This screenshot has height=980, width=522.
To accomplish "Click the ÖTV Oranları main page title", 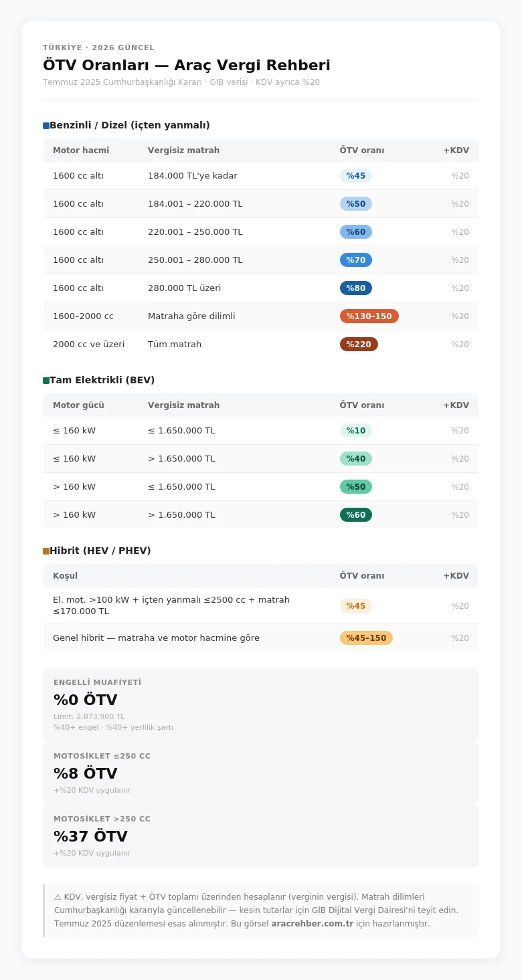I will pos(187,66).
